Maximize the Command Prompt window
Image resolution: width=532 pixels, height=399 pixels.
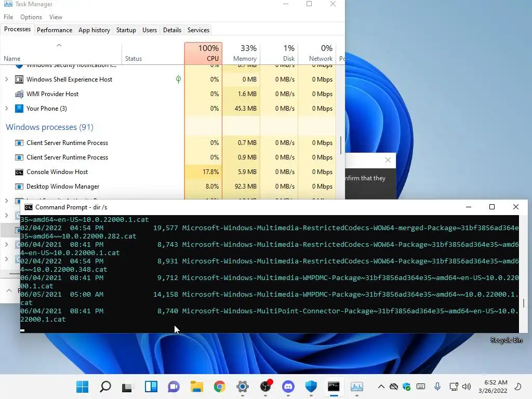(492, 207)
